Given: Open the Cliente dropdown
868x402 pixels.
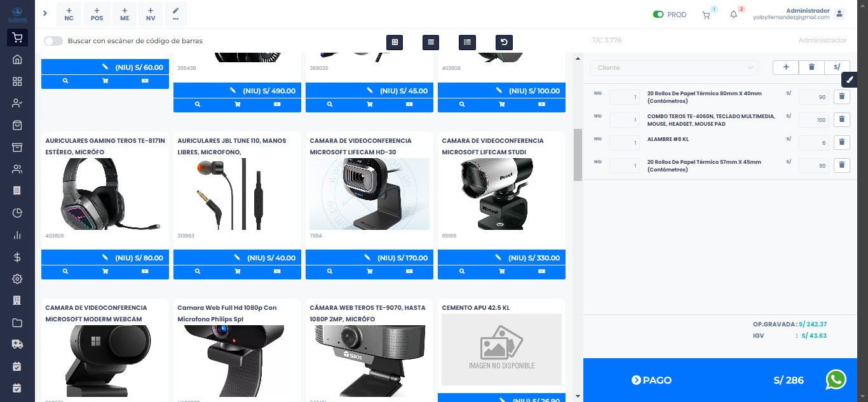Looking at the screenshot, I should tap(674, 67).
